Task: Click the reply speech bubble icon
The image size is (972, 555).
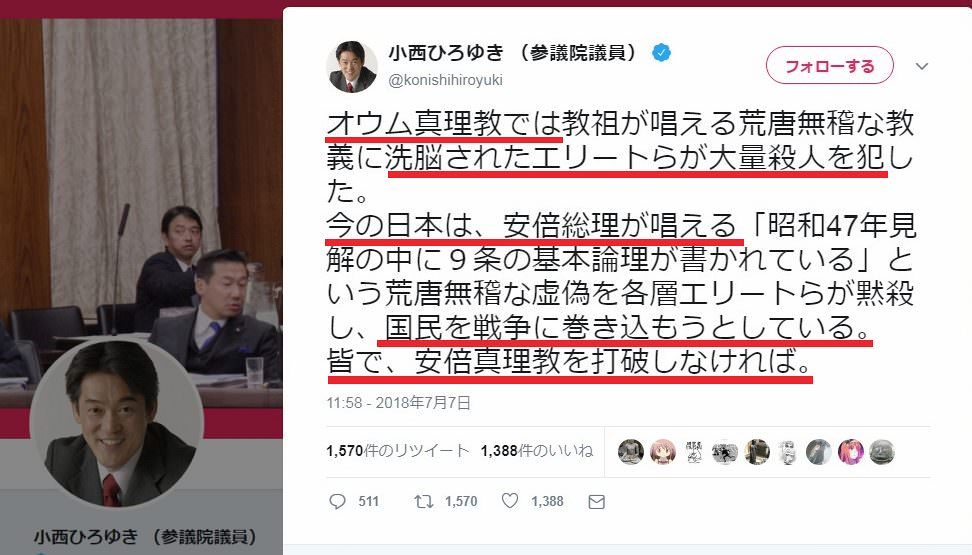Action: [337, 501]
